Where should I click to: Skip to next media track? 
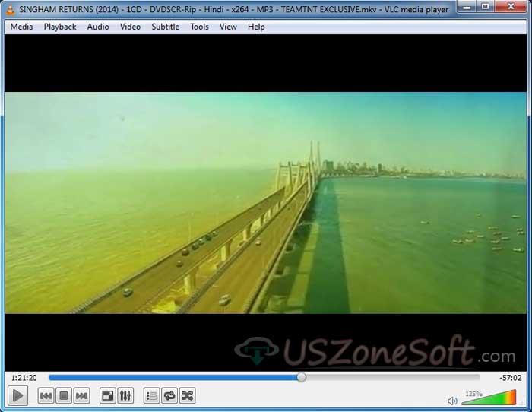tap(81, 396)
